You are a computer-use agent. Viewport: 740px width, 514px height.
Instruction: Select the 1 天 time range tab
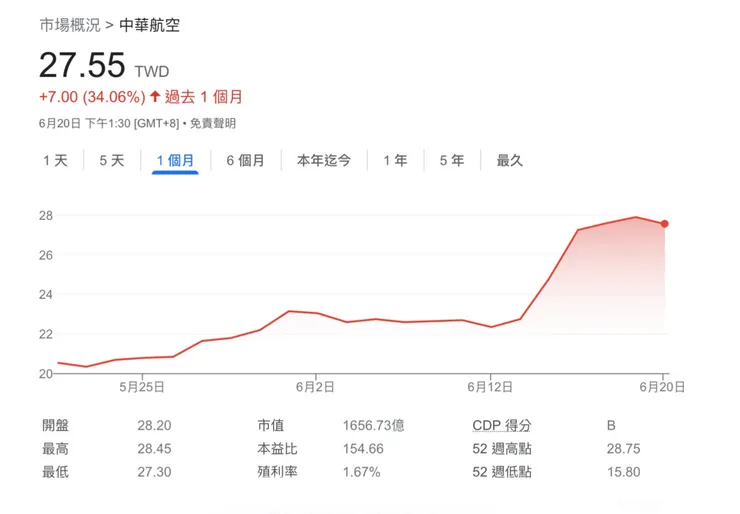(x=56, y=160)
